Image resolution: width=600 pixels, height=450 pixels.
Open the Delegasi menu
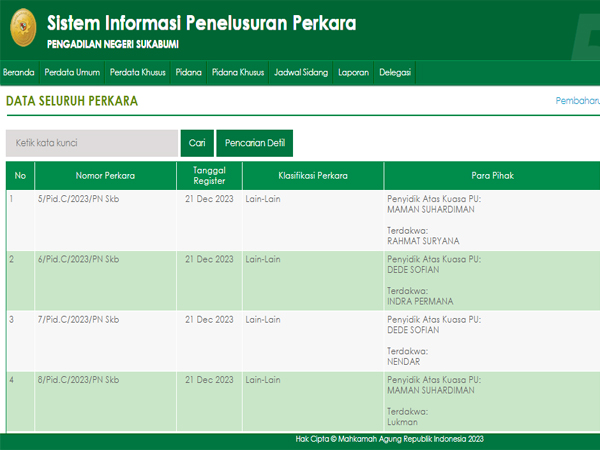395,72
